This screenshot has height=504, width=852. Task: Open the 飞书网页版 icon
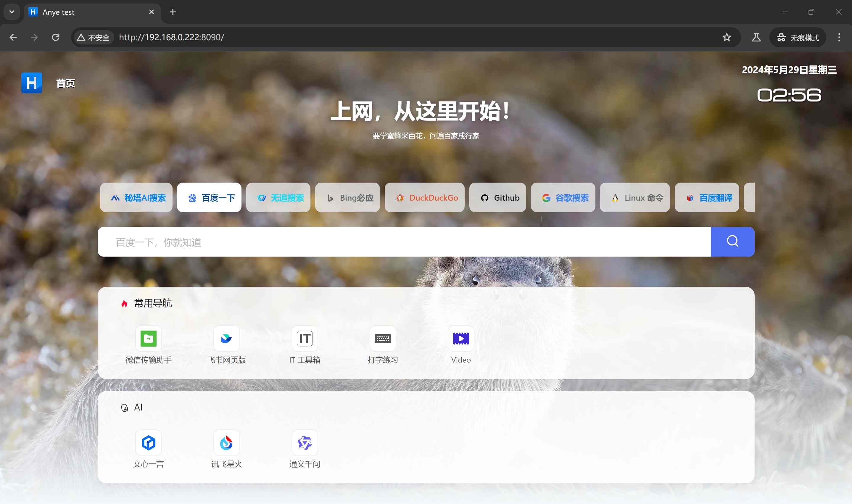[226, 339]
